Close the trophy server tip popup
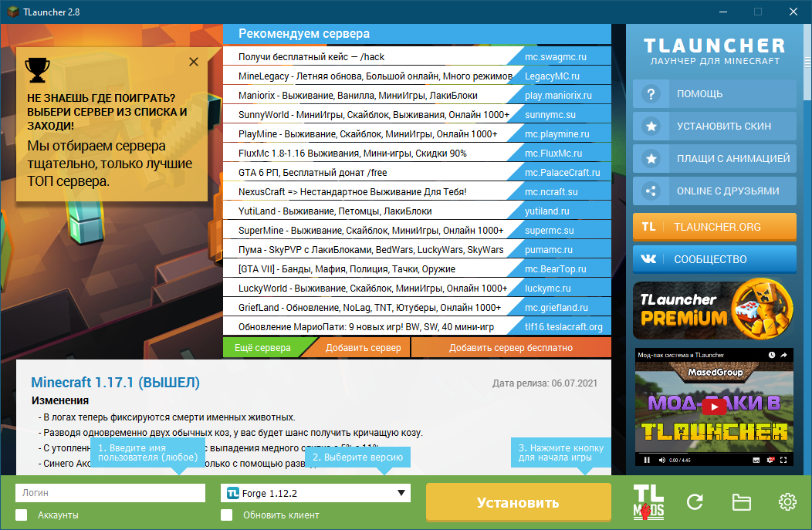This screenshot has width=812, height=530. 194,62
